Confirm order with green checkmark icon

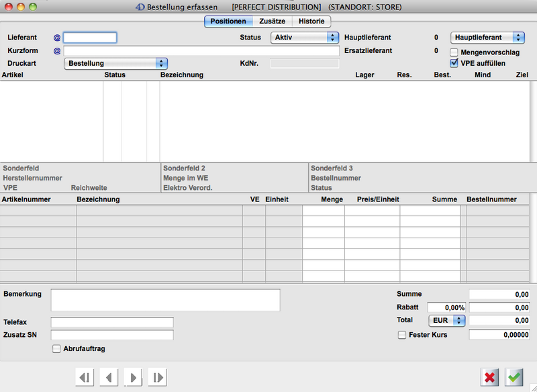click(515, 377)
